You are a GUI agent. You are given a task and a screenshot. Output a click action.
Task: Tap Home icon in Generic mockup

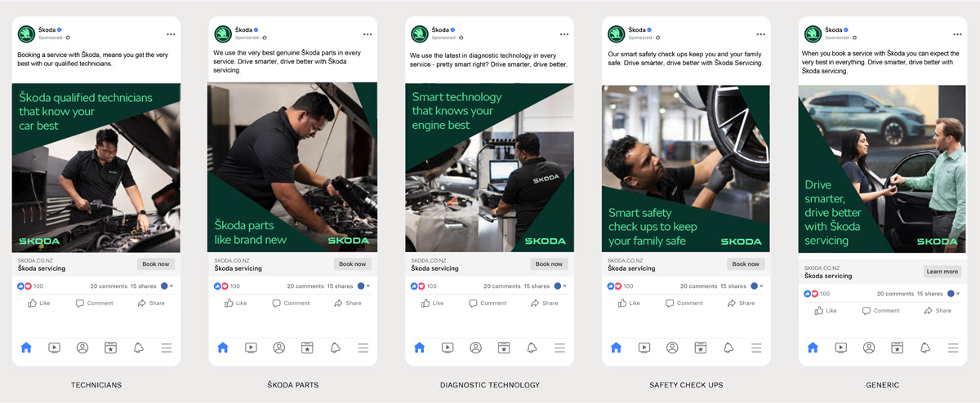(x=813, y=348)
